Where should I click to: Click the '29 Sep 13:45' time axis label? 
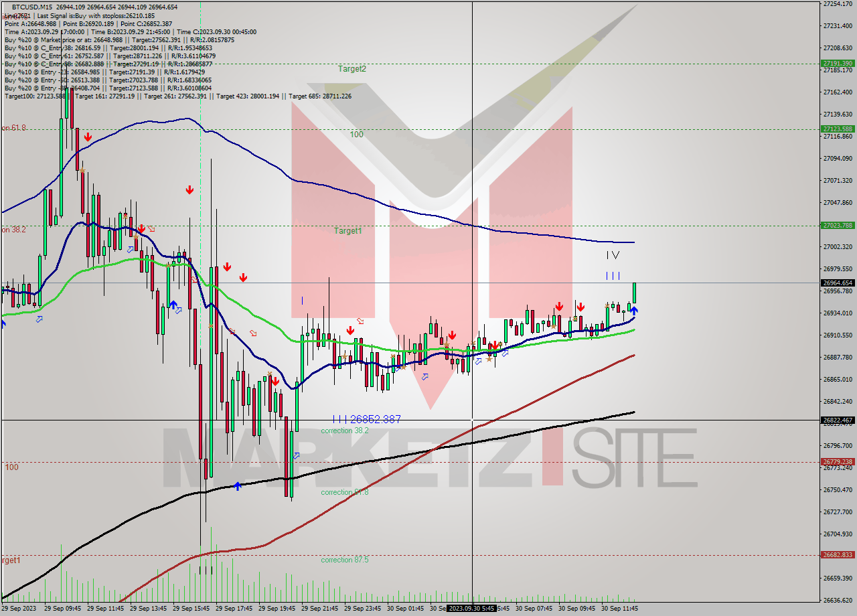click(x=148, y=609)
